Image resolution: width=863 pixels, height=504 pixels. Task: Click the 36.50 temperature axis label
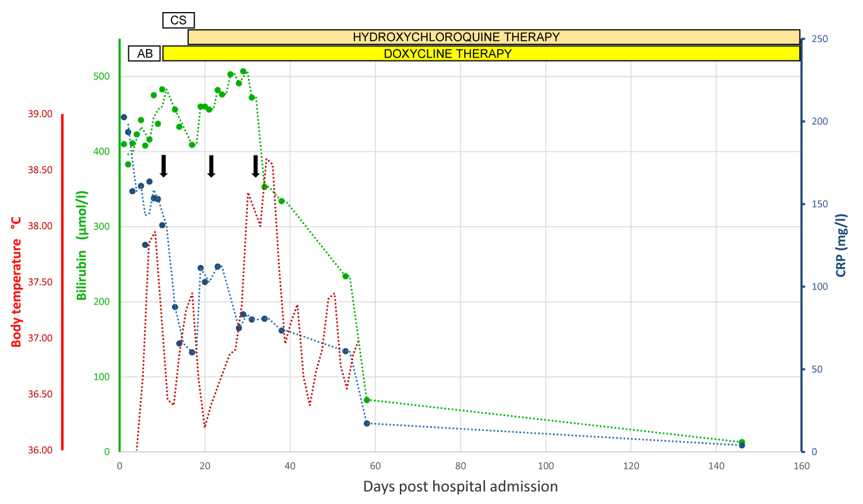[40, 394]
